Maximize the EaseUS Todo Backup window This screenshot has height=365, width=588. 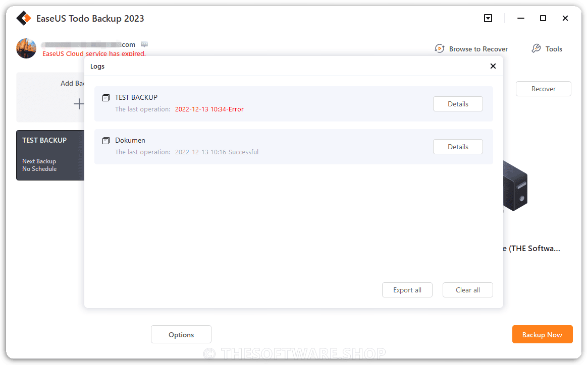point(543,18)
